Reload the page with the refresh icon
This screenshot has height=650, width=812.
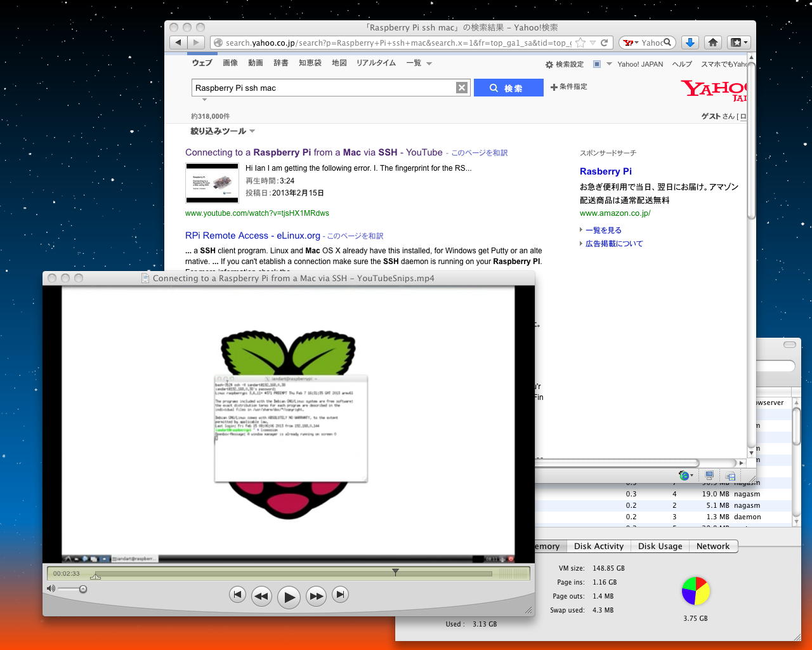click(605, 43)
